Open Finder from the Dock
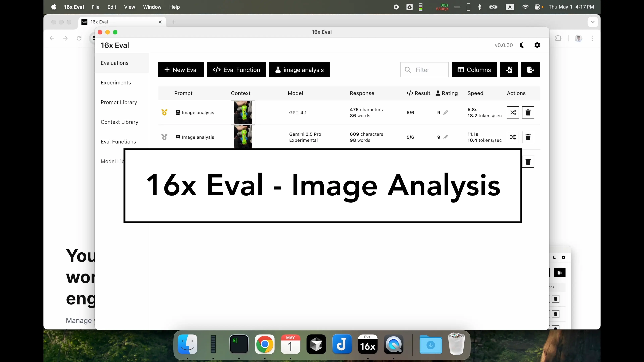 tap(187, 344)
